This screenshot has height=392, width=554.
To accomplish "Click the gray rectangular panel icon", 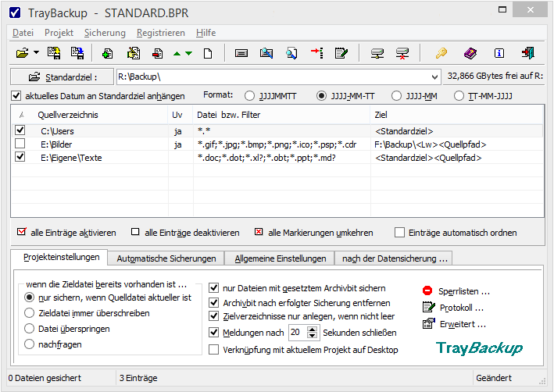I will (241, 53).
